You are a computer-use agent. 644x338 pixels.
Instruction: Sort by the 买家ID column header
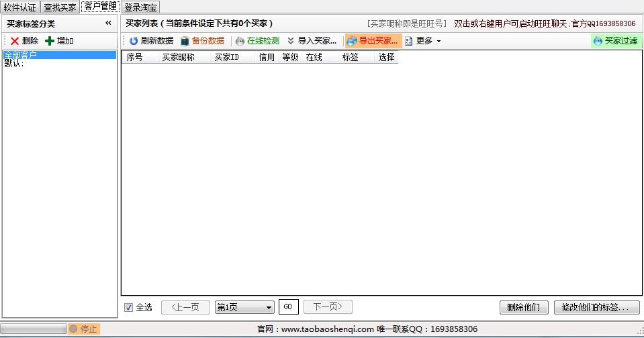[232, 57]
